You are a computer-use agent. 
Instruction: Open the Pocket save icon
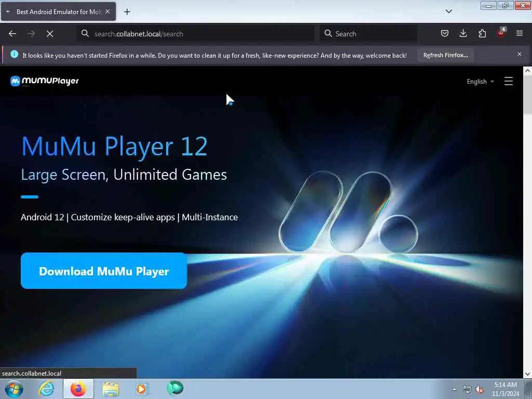(445, 33)
